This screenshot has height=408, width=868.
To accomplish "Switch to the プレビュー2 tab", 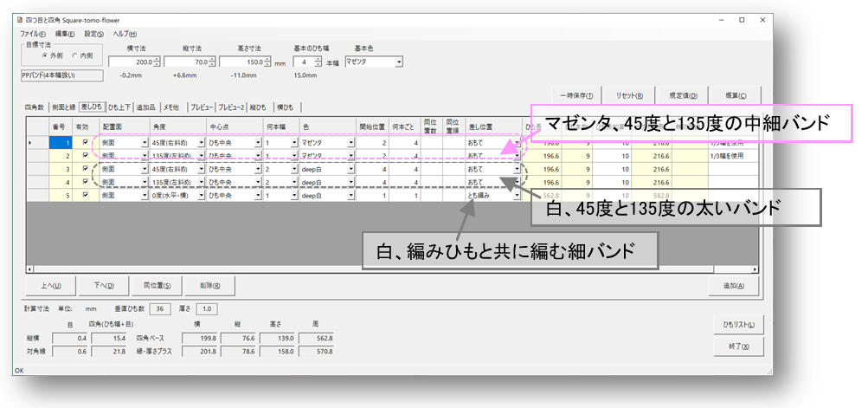I will coord(233,107).
